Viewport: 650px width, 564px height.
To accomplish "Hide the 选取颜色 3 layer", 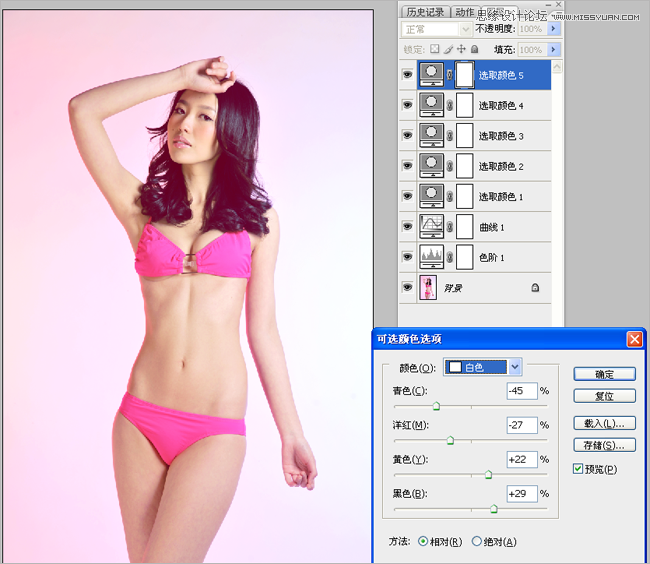I will [x=407, y=135].
